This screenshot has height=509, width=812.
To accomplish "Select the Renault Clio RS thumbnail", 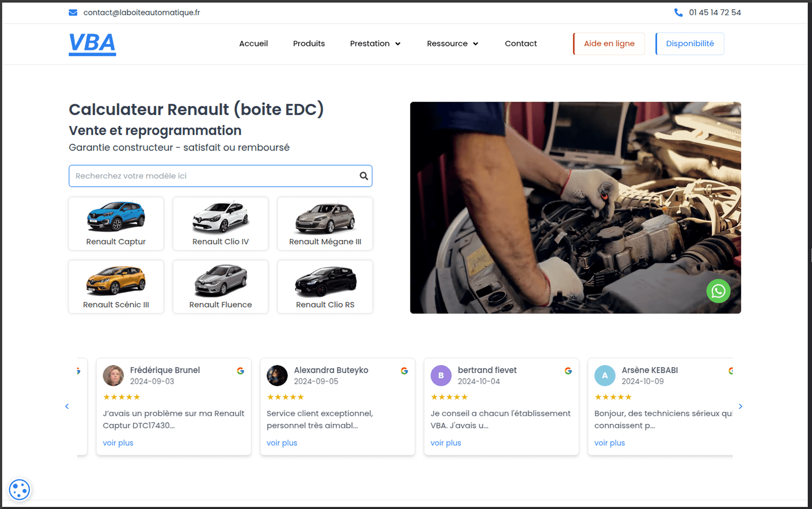I will tap(324, 286).
